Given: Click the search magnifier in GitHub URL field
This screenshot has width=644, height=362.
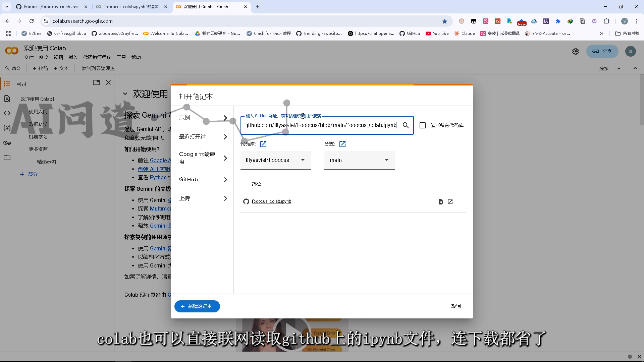Looking at the screenshot, I should coord(406,125).
